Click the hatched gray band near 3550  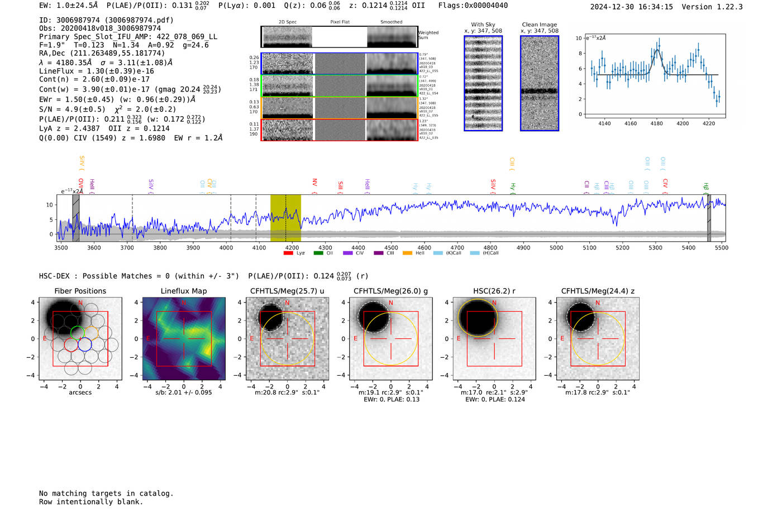point(76,218)
